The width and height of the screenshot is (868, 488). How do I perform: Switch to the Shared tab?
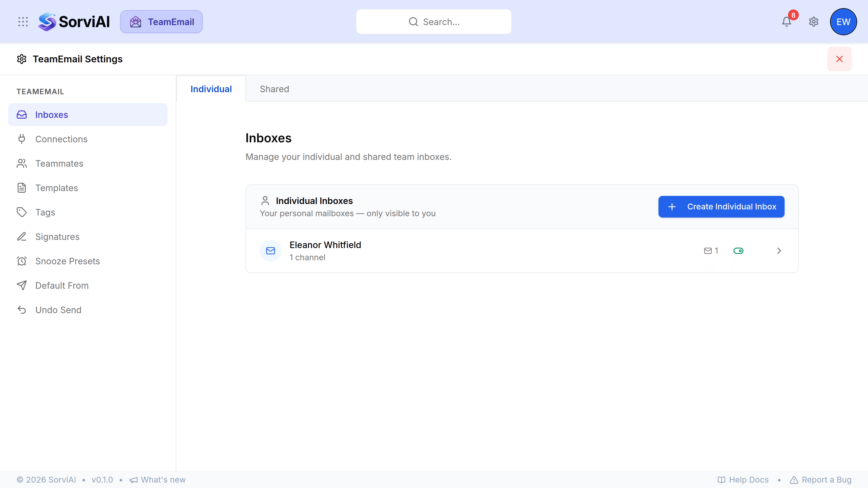click(274, 89)
